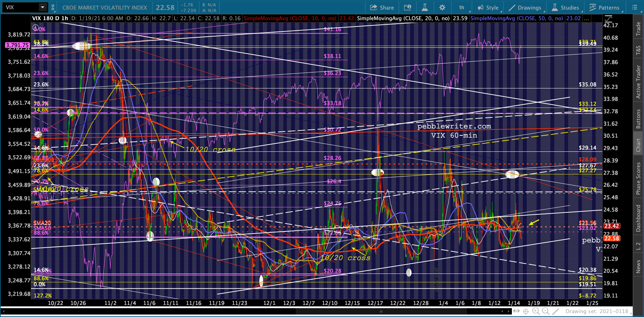This screenshot has height=317, width=644.
Task: Open the VIX symbol dropdown arrow
Action: tap(42, 7)
